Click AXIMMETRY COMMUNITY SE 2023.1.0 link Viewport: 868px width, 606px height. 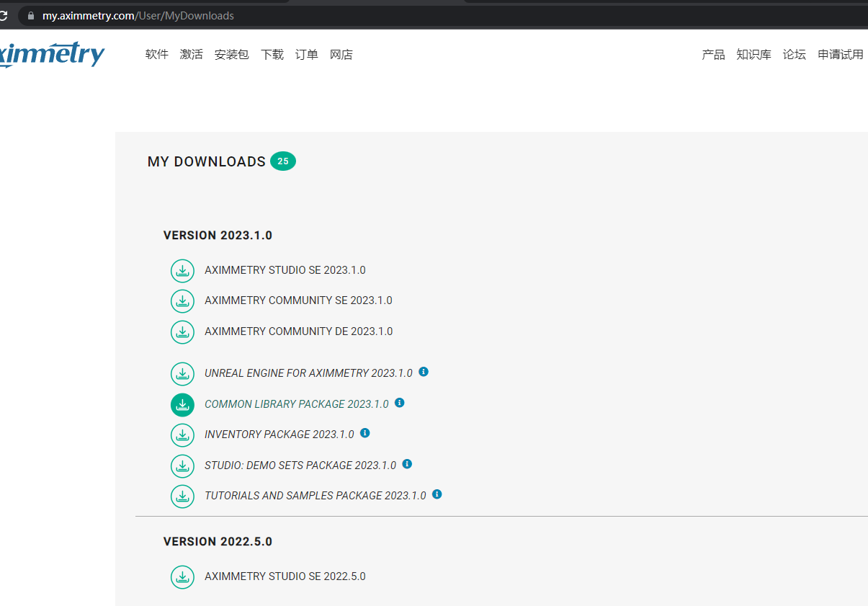click(x=298, y=300)
